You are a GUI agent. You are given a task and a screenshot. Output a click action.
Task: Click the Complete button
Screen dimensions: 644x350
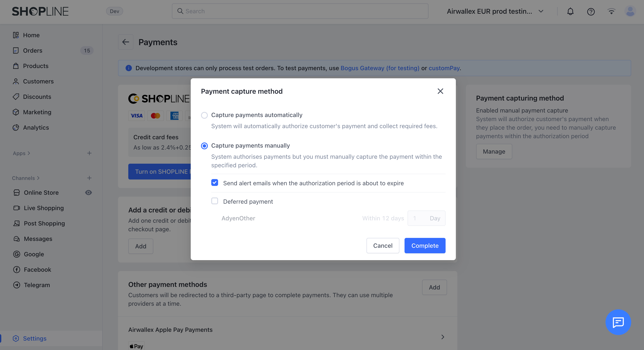point(425,245)
